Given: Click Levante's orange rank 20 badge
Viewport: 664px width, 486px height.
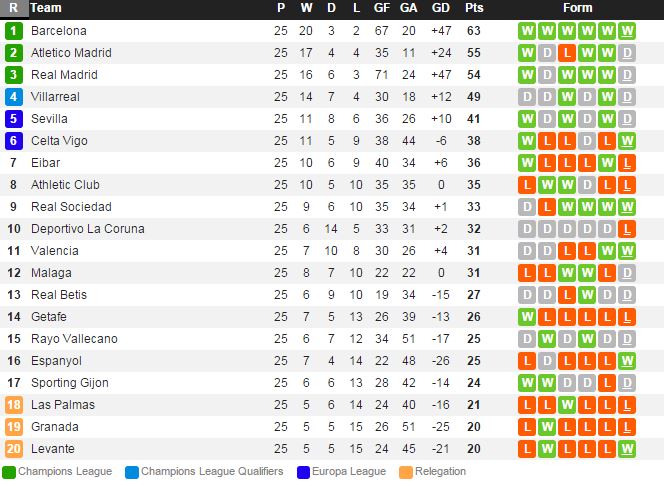Looking at the screenshot, I should tap(13, 449).
